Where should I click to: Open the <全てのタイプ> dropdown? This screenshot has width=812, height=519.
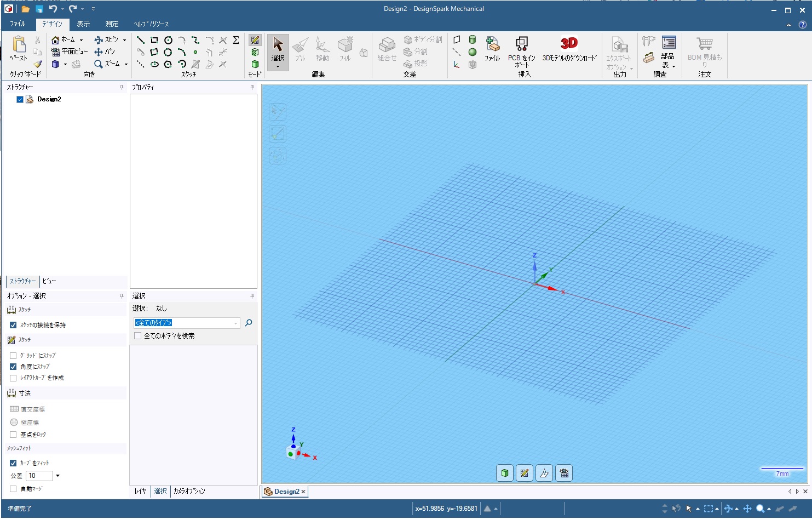236,323
